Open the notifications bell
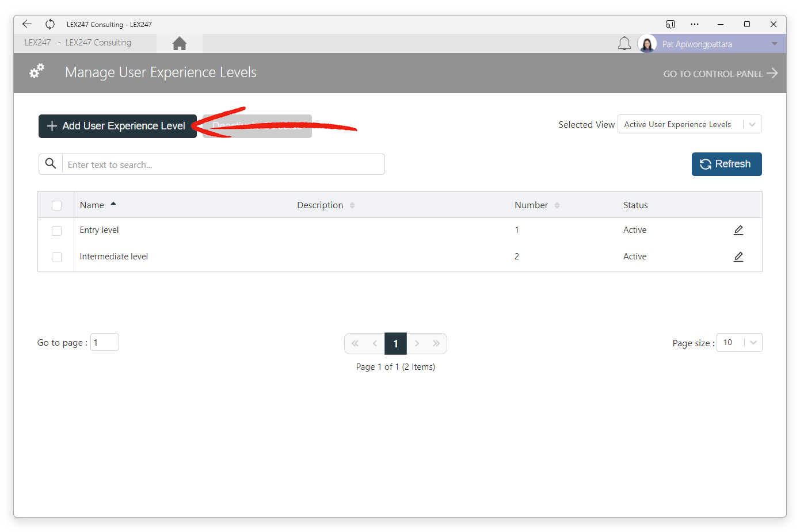Image resolution: width=800 pixels, height=532 pixels. click(624, 44)
